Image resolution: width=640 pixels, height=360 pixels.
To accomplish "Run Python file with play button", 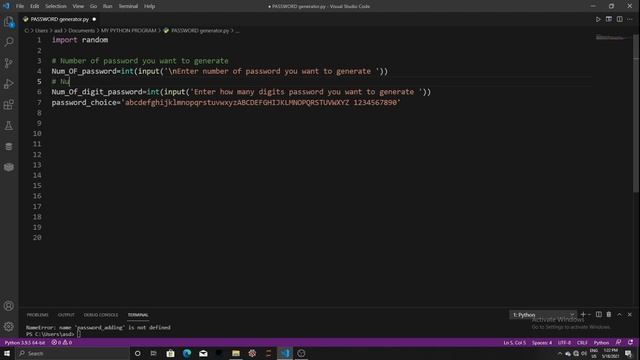I will [598, 19].
